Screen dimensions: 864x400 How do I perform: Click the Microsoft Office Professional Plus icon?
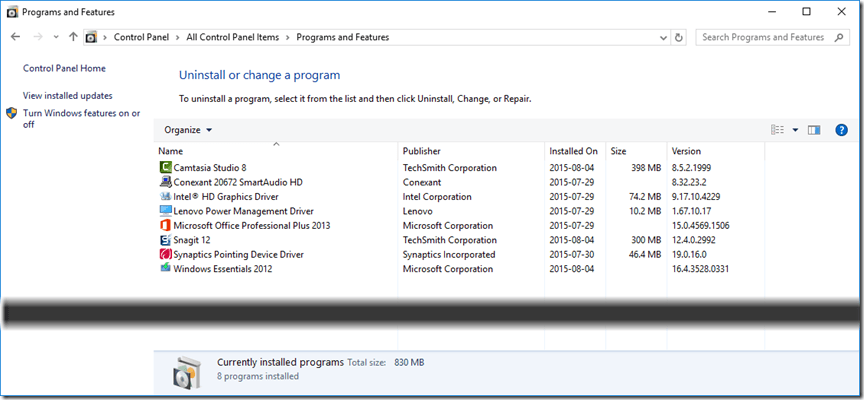[165, 226]
